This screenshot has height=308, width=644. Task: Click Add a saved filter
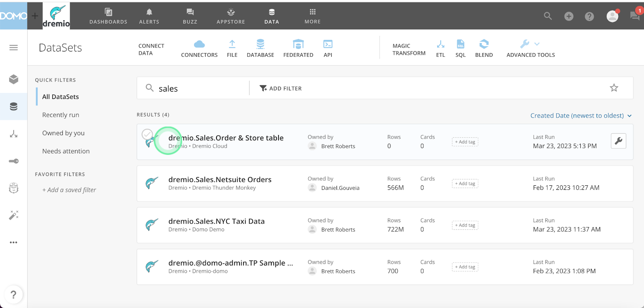[69, 190]
